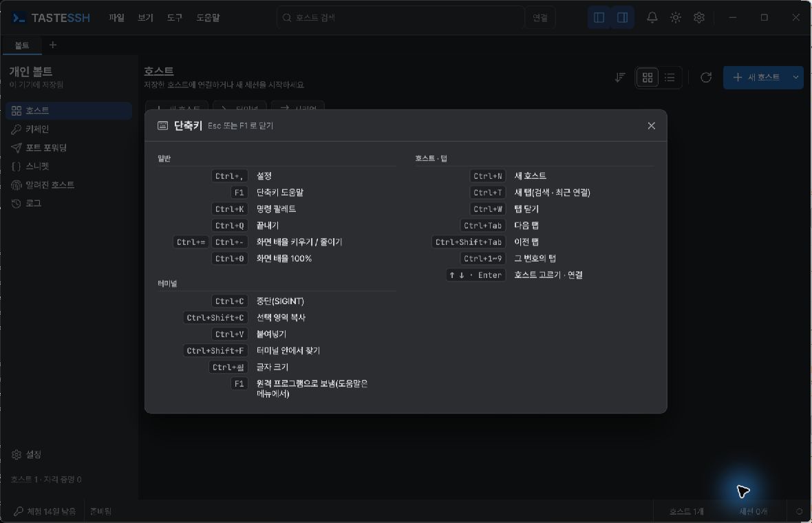The width and height of the screenshot is (812, 523).
Task: Add a new tab with plus icon
Action: pyautogui.click(x=53, y=45)
